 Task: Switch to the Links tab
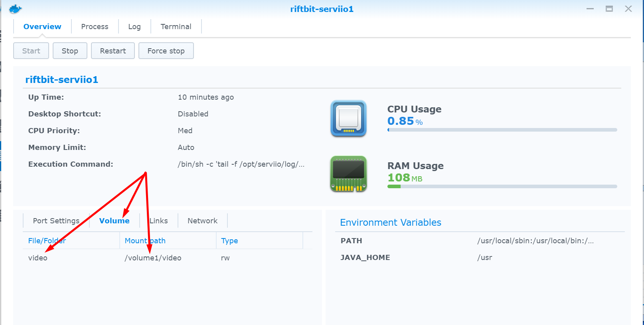click(x=159, y=221)
